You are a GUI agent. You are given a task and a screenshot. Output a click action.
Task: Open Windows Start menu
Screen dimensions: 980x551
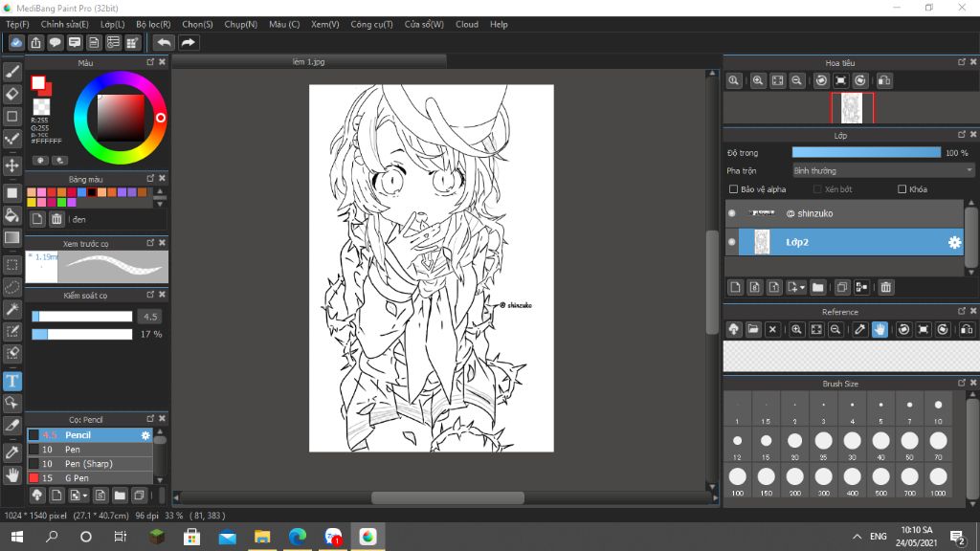coord(17,537)
